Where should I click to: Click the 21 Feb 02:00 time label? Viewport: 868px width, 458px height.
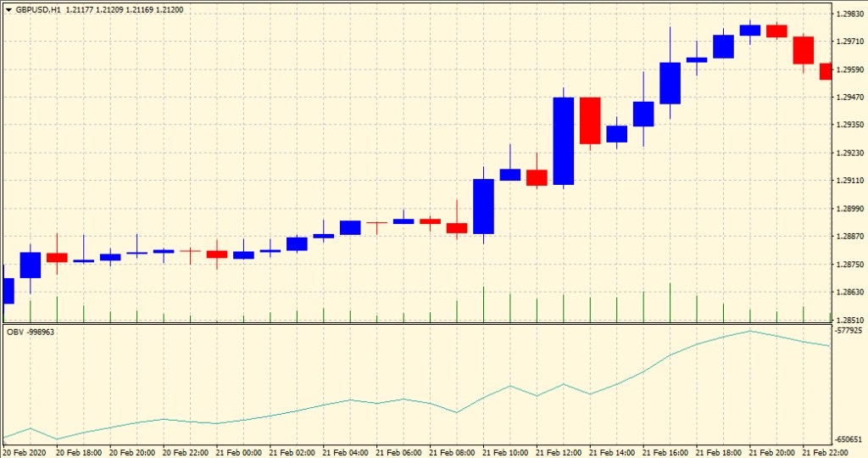pos(292,452)
